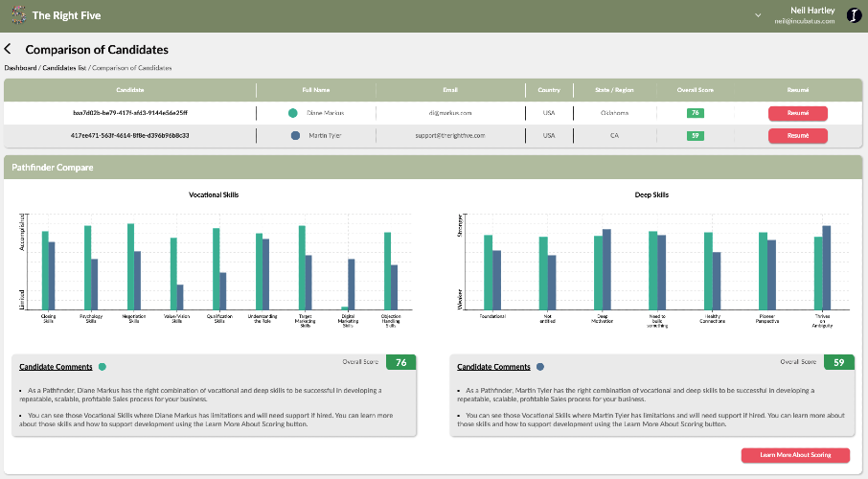Click the Learn More About Scoring button
The image size is (868, 479).
(795, 455)
